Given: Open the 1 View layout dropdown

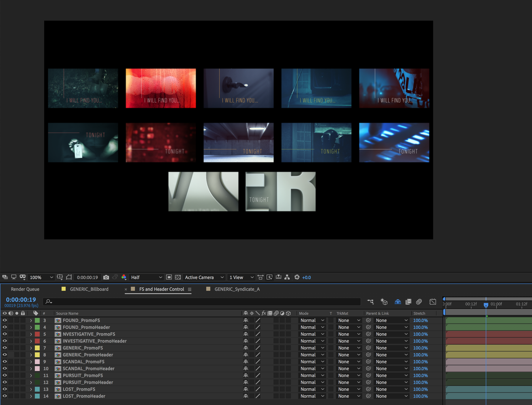Looking at the screenshot, I should (241, 277).
